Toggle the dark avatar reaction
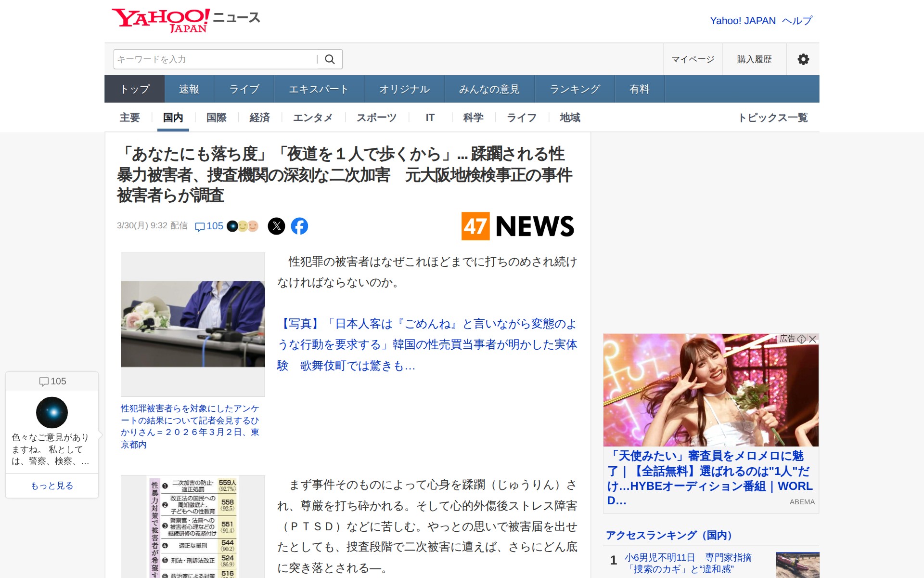 [x=231, y=225]
